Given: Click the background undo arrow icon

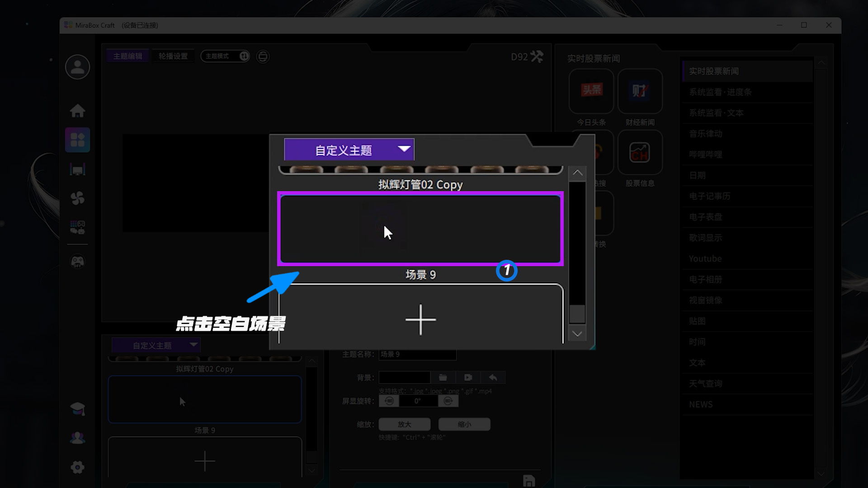Looking at the screenshot, I should (493, 377).
